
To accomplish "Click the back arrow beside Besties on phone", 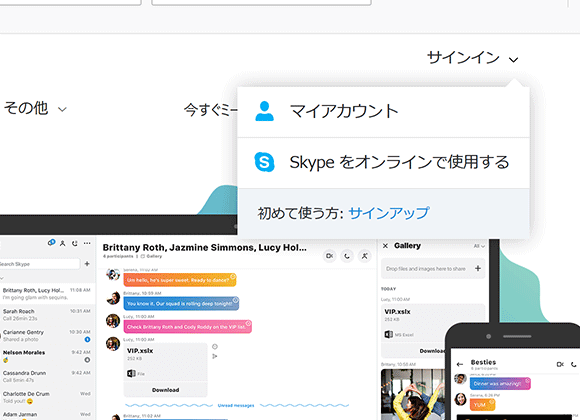I will pyautogui.click(x=459, y=364).
